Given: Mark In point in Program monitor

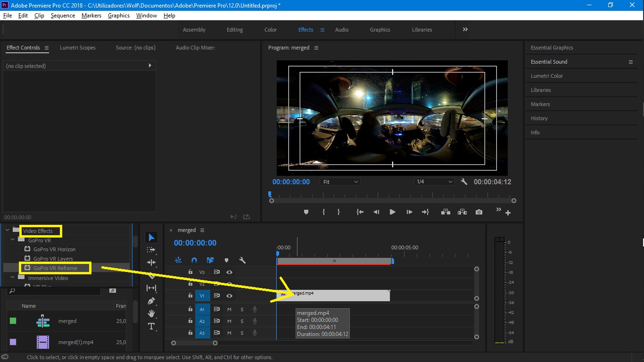Looking at the screenshot, I should pos(323,212).
